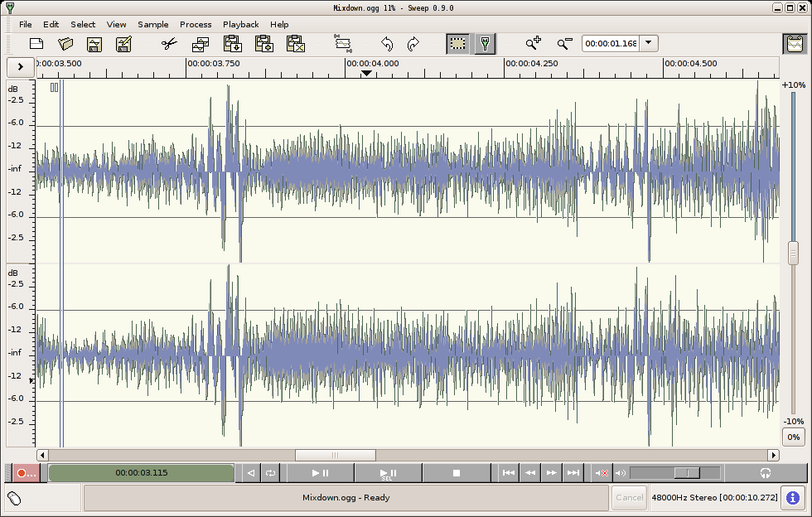This screenshot has width=812, height=517.
Task: Click the Stop playback button
Action: (456, 473)
